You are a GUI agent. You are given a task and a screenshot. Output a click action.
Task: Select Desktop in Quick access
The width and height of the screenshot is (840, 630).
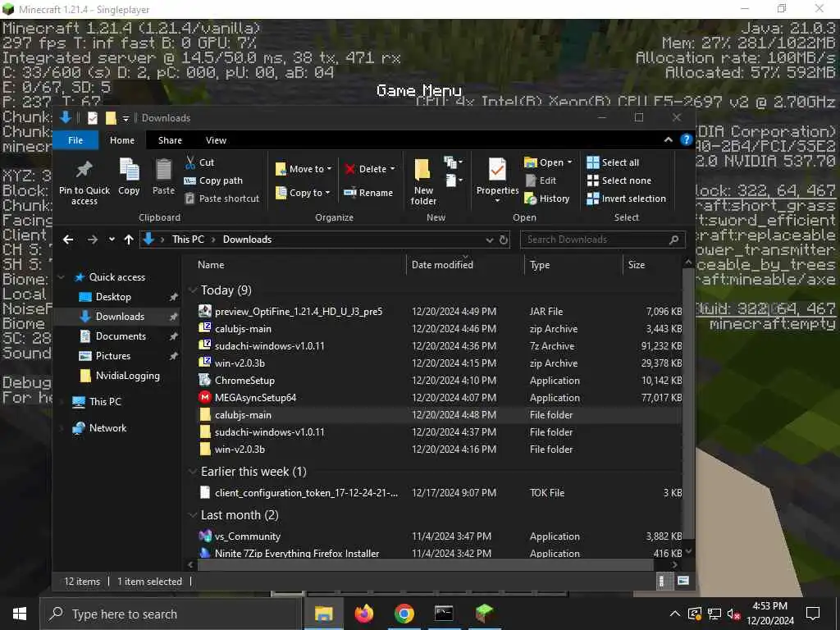coord(113,297)
